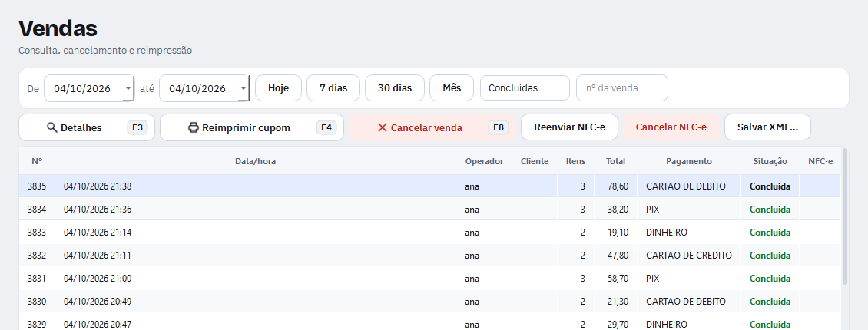Screen dimensions: 868x330
Task: Click the Reenviar NFC-e button
Action: point(570,127)
